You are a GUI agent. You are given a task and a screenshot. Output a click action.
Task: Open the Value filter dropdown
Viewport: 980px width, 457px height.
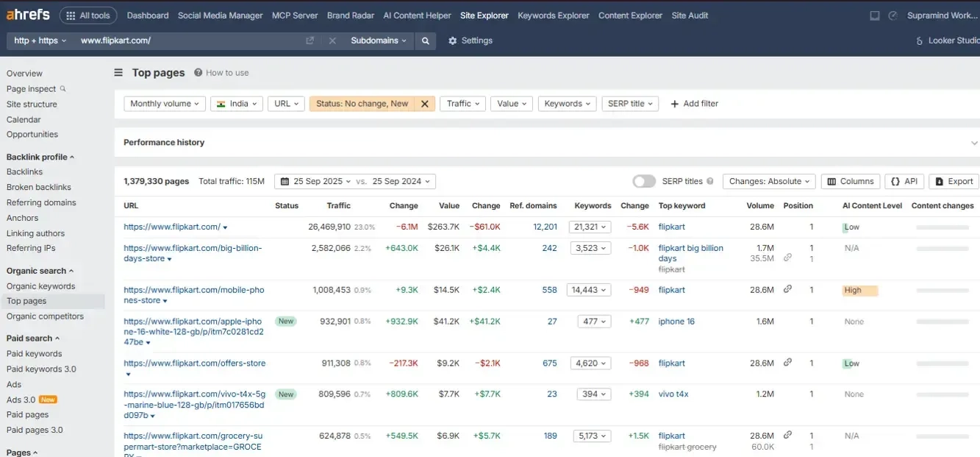(512, 104)
